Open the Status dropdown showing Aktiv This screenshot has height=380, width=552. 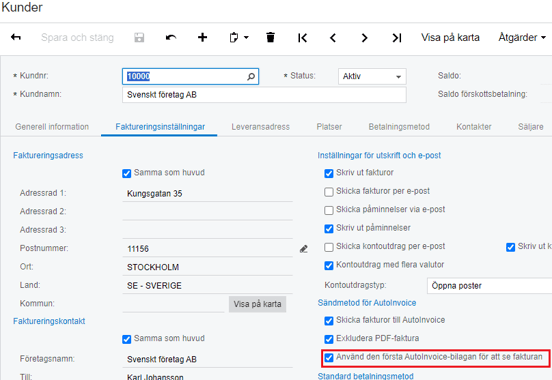372,76
